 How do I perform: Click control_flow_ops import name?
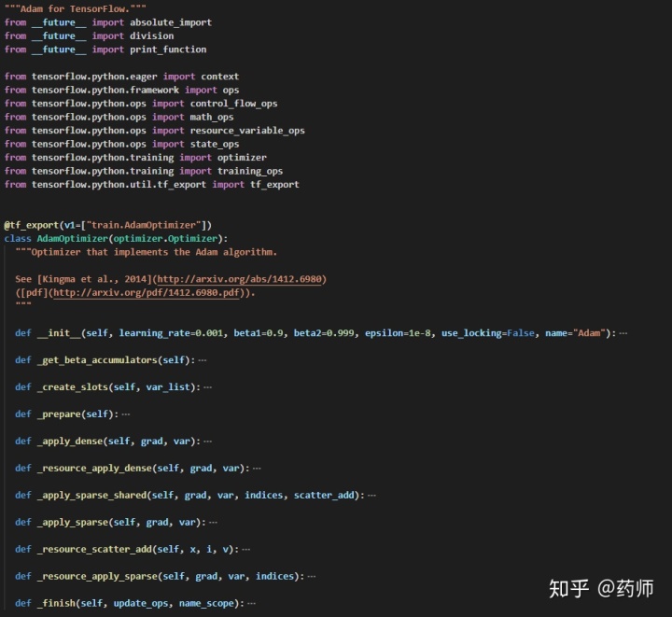pyautogui.click(x=233, y=104)
